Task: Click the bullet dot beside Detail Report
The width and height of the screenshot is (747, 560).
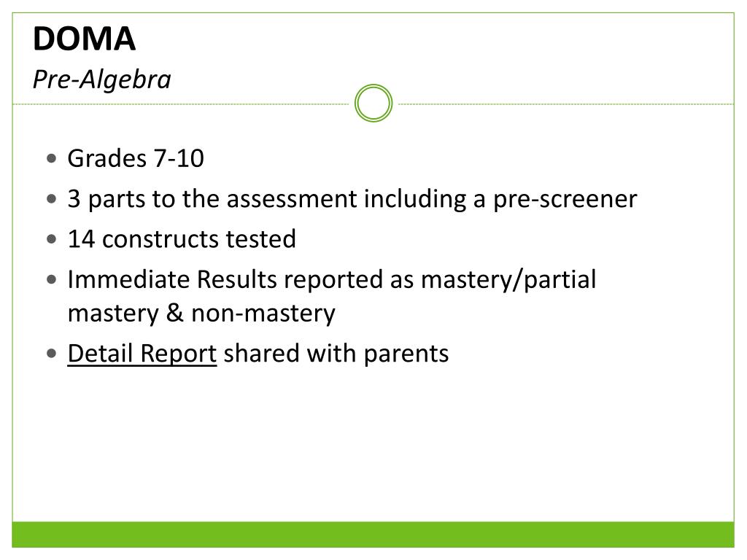Action: tap(50, 354)
